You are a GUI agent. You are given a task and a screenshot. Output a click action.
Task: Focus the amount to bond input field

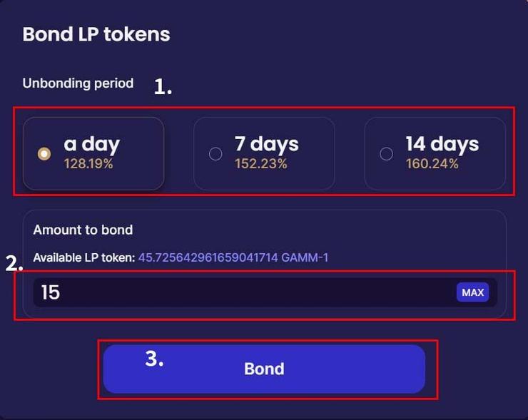click(243, 292)
